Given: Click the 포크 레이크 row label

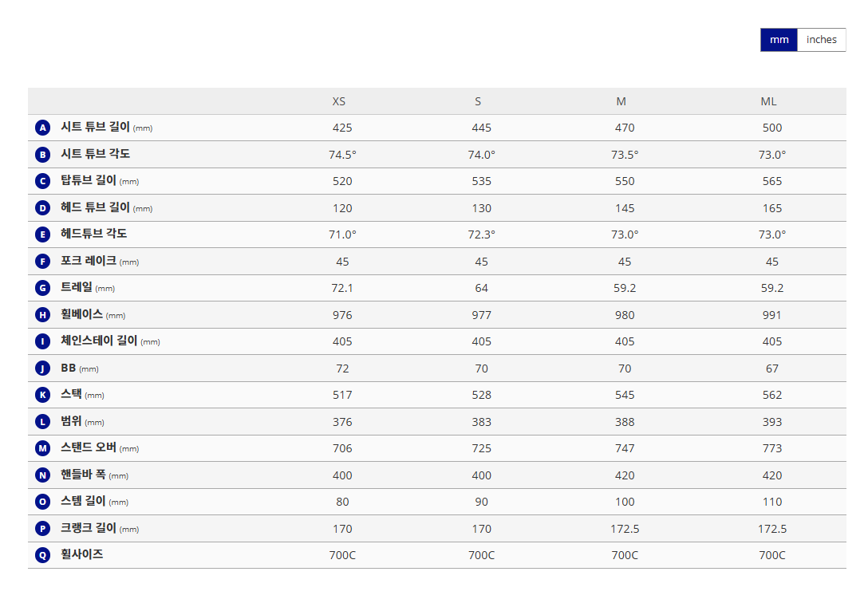Looking at the screenshot, I should pyautogui.click(x=89, y=261).
